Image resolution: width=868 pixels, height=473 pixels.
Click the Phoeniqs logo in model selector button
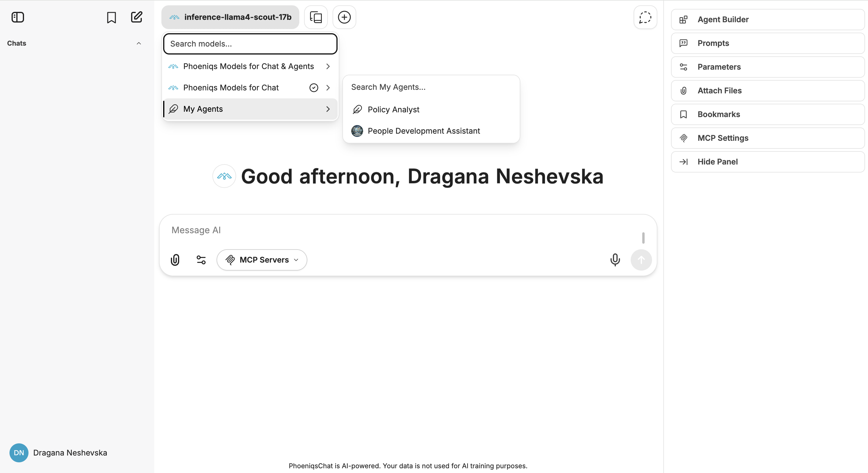click(174, 17)
